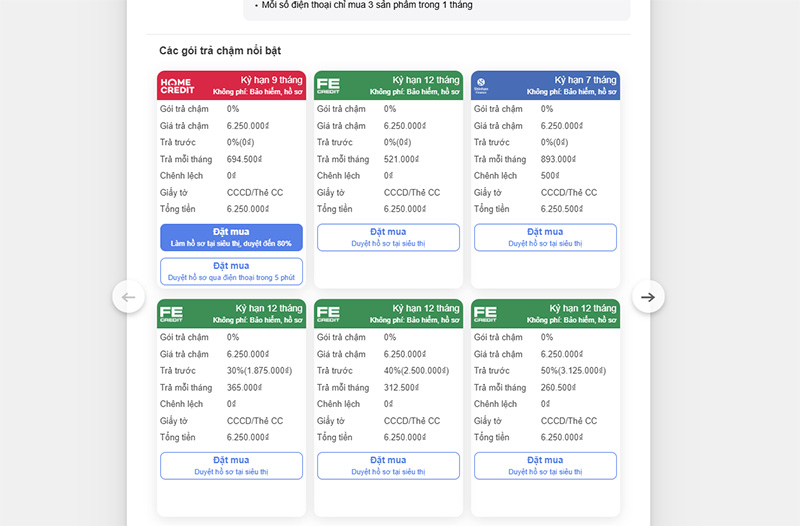Click Đặt mua on the 30% prepay plan
This screenshot has width=800, height=526.
[x=231, y=466]
